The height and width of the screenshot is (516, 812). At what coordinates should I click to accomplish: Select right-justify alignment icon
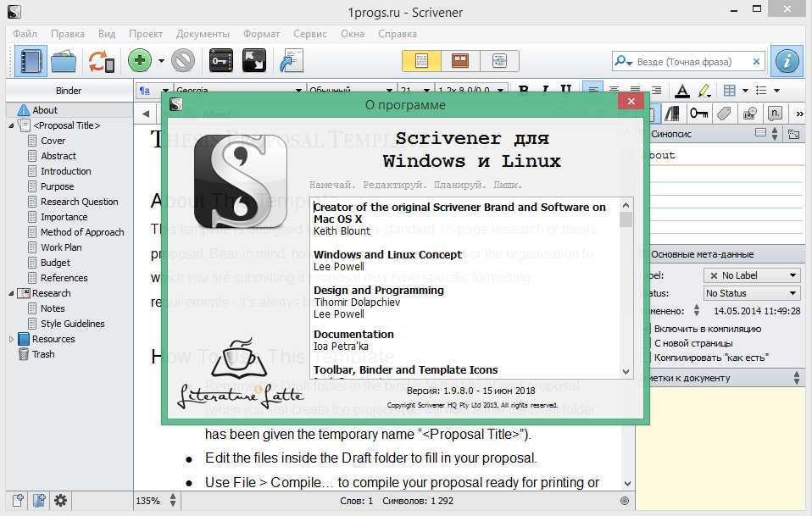[x=656, y=90]
